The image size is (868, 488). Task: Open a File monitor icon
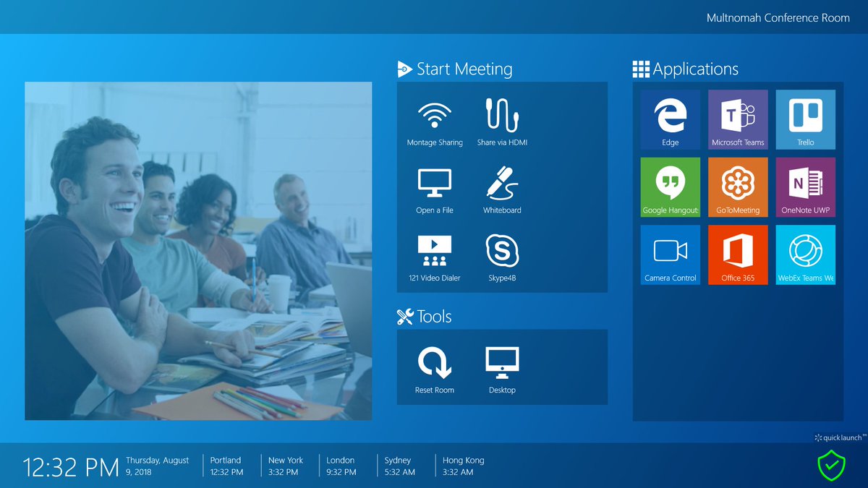435,184
